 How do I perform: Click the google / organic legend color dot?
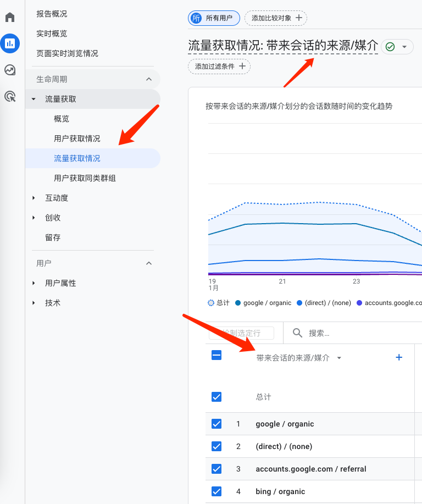click(x=238, y=303)
